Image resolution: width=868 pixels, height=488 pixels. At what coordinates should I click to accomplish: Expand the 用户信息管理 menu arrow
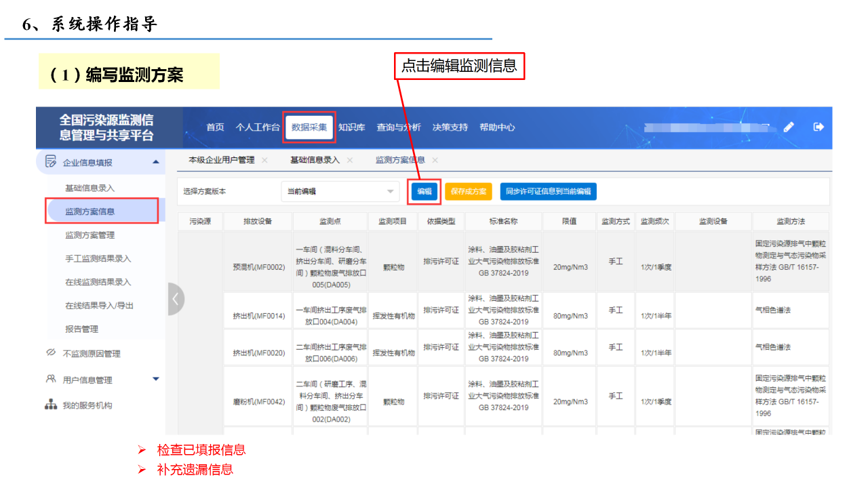156,380
